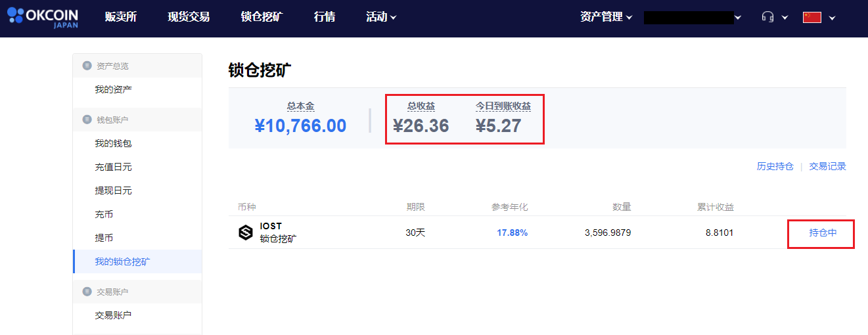Click the 钱包账户 sidebar header

tap(112, 120)
